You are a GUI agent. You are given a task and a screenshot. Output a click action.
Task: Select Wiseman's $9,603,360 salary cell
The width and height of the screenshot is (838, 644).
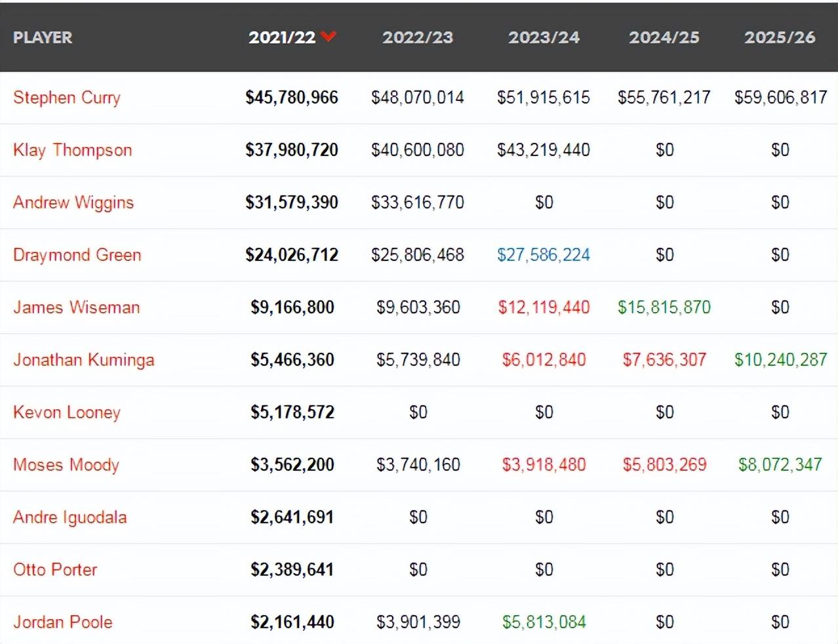418,308
